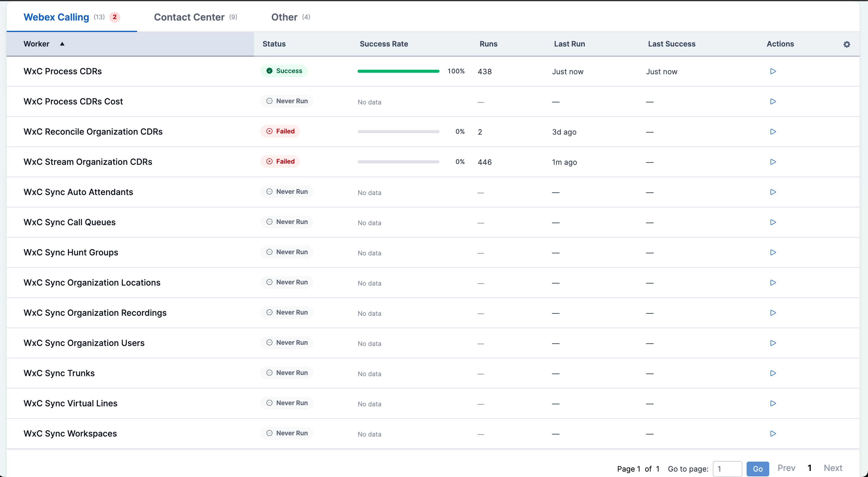Image resolution: width=868 pixels, height=477 pixels.
Task: Click the Next page link
Action: [833, 468]
